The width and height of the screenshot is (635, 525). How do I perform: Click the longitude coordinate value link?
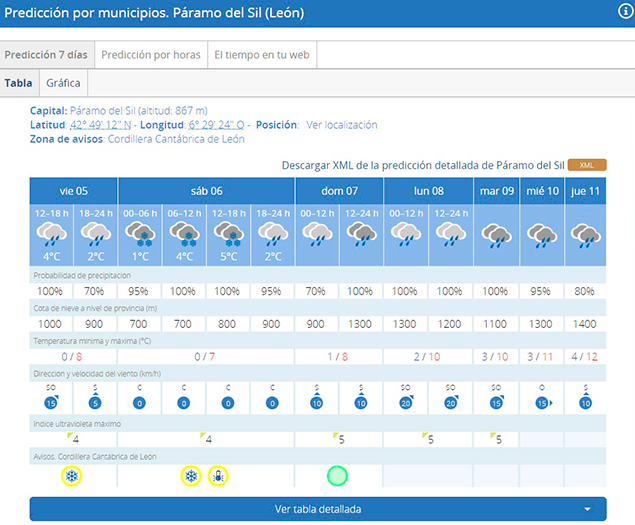(216, 125)
